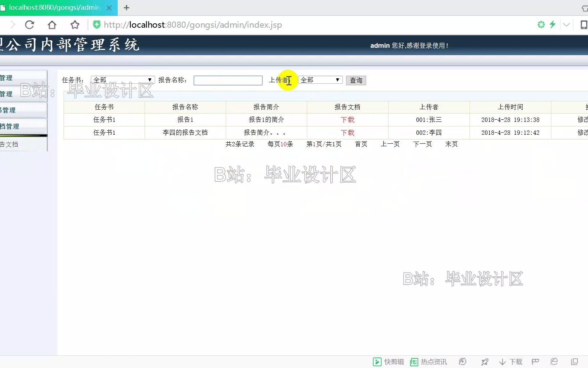588x368 pixels.
Task: Select timestamp 2018-4-28 19:12:42
Action: pos(510,133)
